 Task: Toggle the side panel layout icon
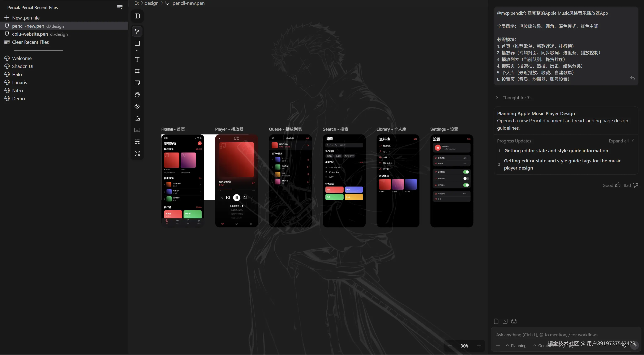(x=137, y=16)
